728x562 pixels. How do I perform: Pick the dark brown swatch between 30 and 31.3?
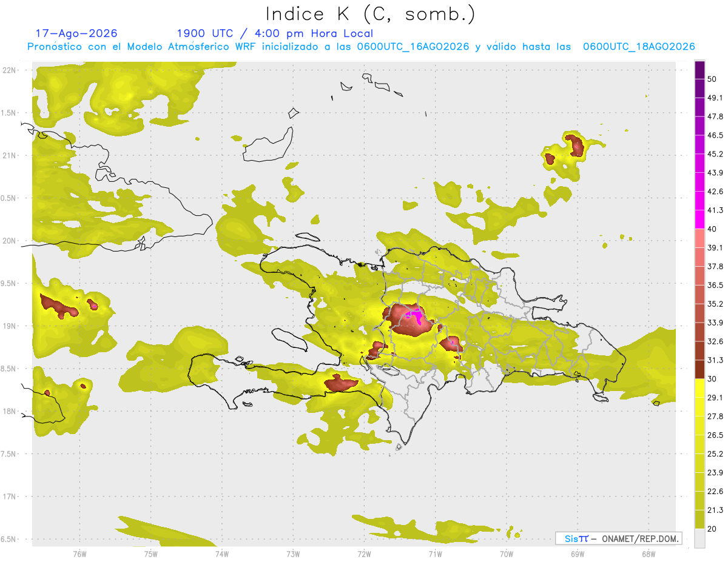click(x=699, y=370)
